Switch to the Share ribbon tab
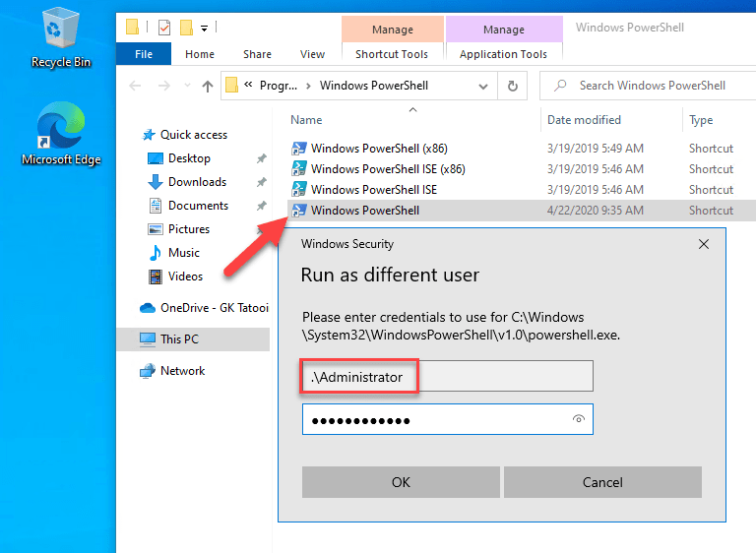Image resolution: width=756 pixels, height=553 pixels. tap(257, 54)
